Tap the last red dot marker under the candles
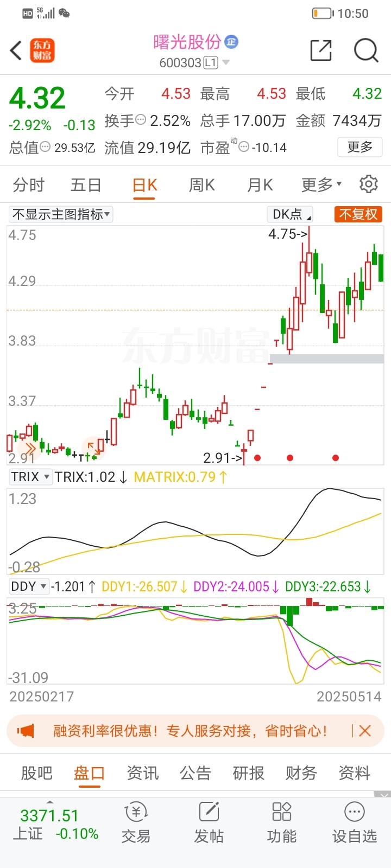Viewport: 391px width, 868px height. pos(336,458)
